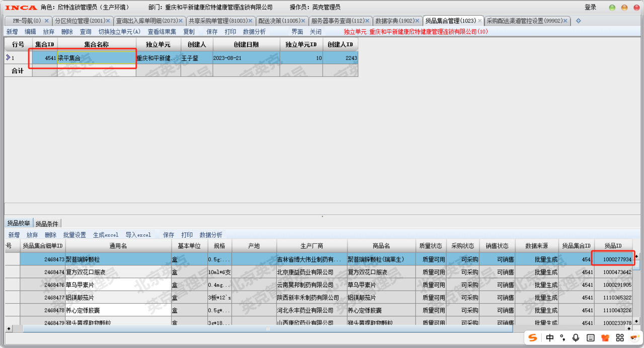Switch to the 分区货位管理(2001) tab
The width and height of the screenshot is (644, 348).
(x=79, y=21)
